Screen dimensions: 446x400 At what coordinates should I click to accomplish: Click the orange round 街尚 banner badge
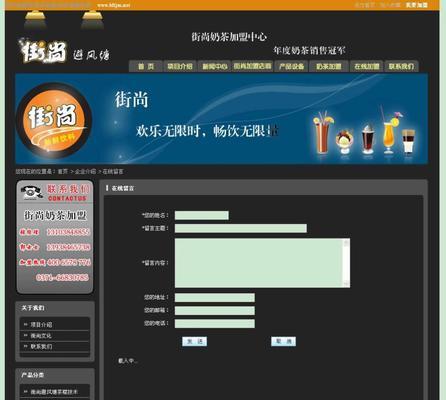tap(54, 120)
